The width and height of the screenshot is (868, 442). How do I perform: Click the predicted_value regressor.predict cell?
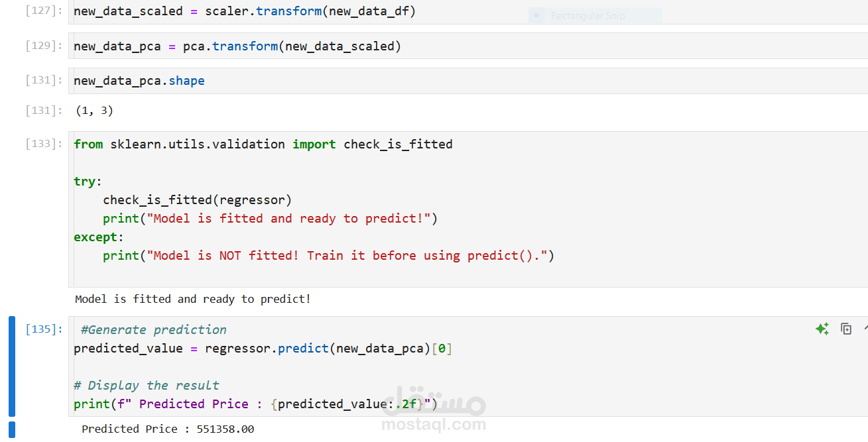coord(265,348)
